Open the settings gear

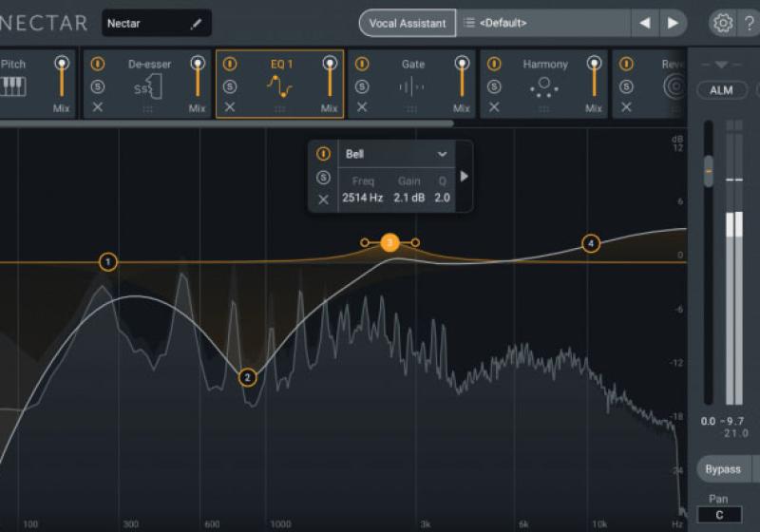point(722,23)
